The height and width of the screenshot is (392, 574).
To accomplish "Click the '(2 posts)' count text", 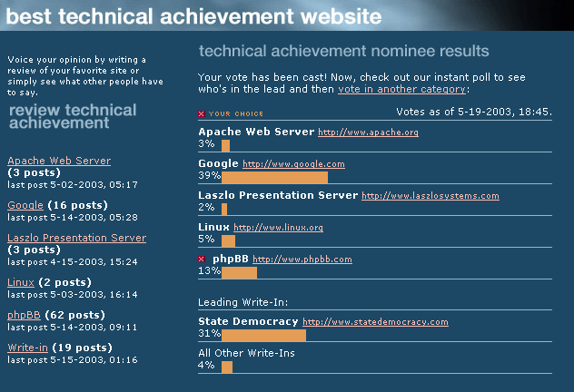I will click(x=64, y=283).
